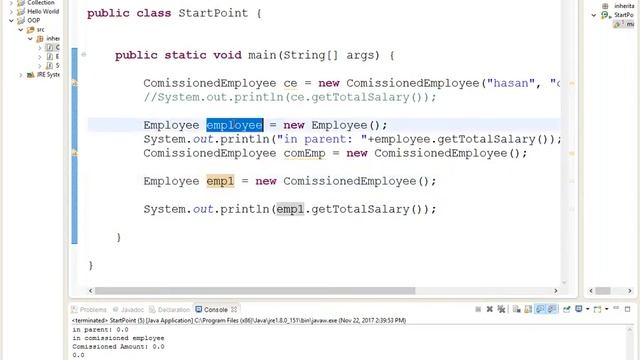Select the Hello World project
Image resolution: width=640 pixels, height=360 pixels.
[x=39, y=11]
